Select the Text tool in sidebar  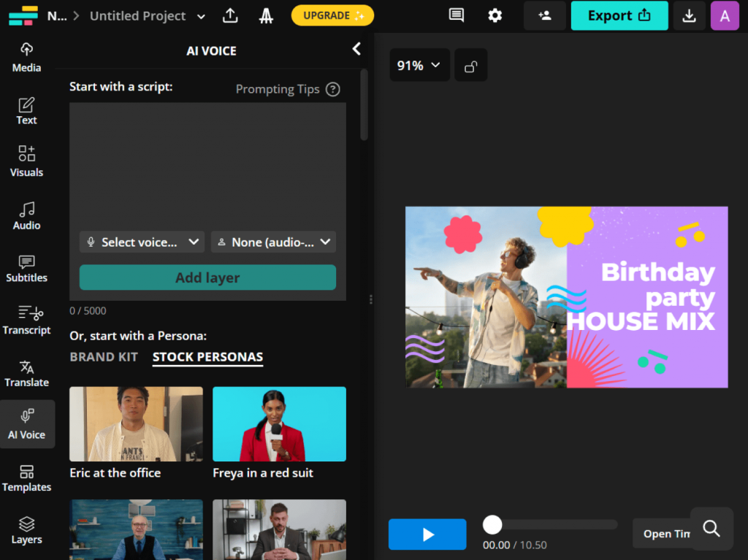(x=26, y=110)
